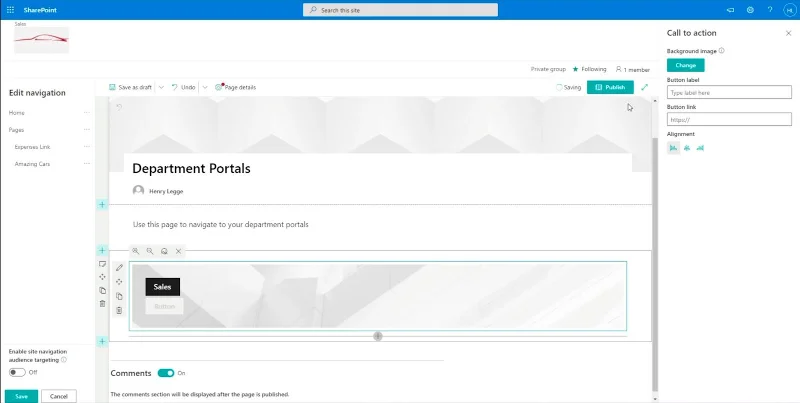Click the search this site box
The image size is (800, 403).
click(x=400, y=10)
